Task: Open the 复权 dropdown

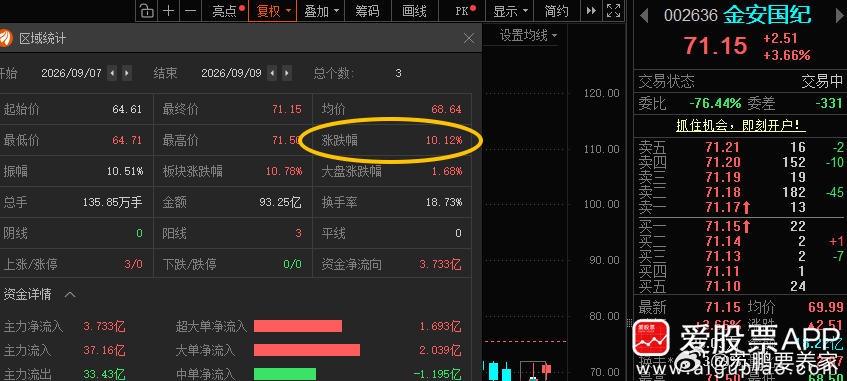Action: pyautogui.click(x=273, y=11)
